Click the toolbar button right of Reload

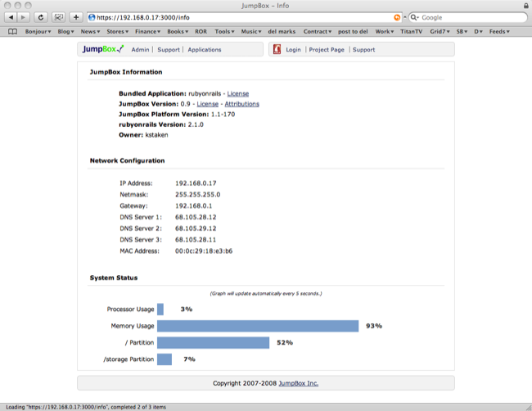pyautogui.click(x=59, y=17)
